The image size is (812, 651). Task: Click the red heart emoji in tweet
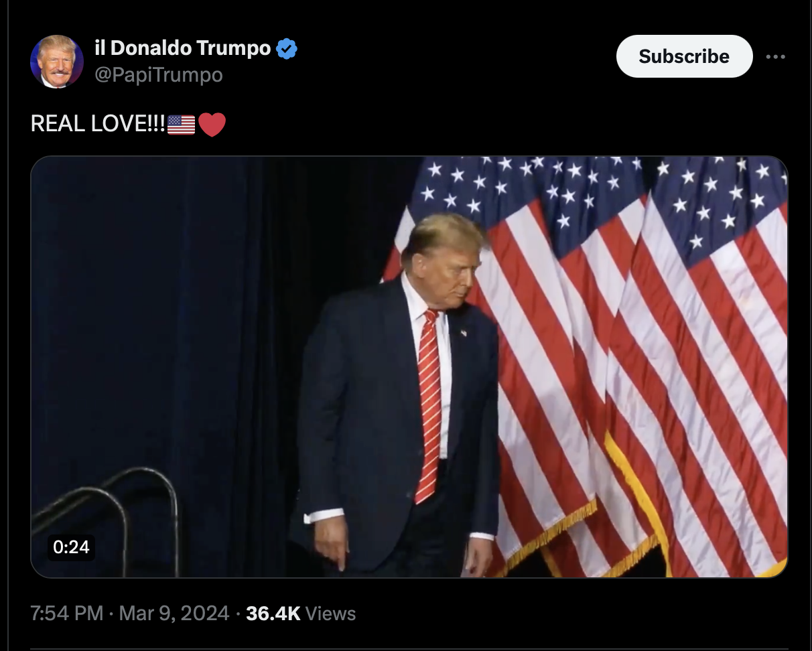212,125
